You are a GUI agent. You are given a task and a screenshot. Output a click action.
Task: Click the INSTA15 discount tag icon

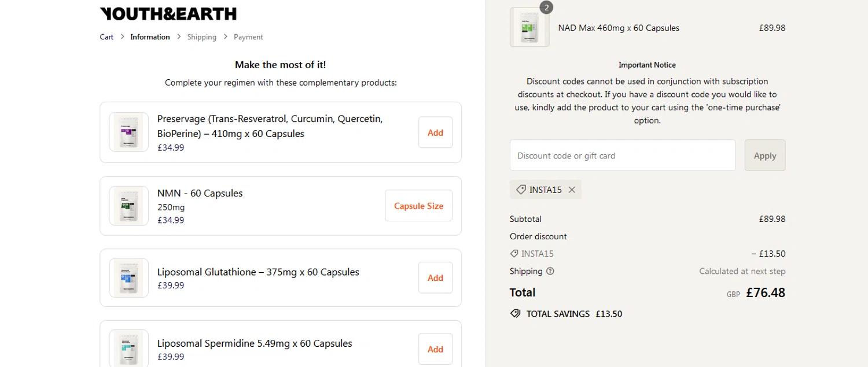click(x=521, y=190)
